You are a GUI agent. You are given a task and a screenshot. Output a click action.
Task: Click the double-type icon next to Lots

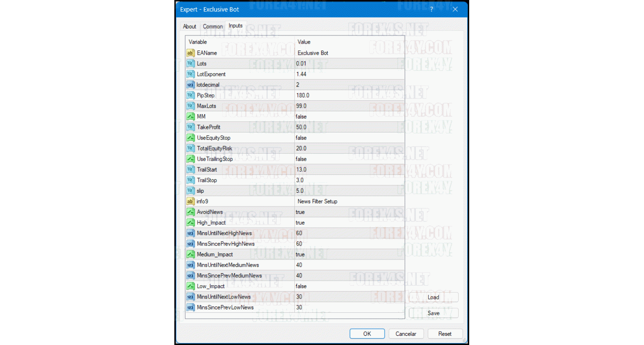tap(190, 63)
